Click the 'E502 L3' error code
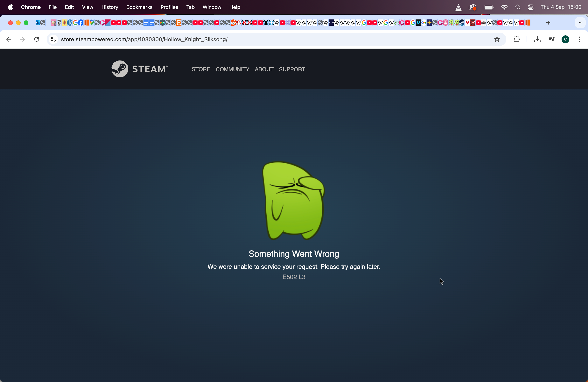The width and height of the screenshot is (588, 382). pyautogui.click(x=294, y=277)
